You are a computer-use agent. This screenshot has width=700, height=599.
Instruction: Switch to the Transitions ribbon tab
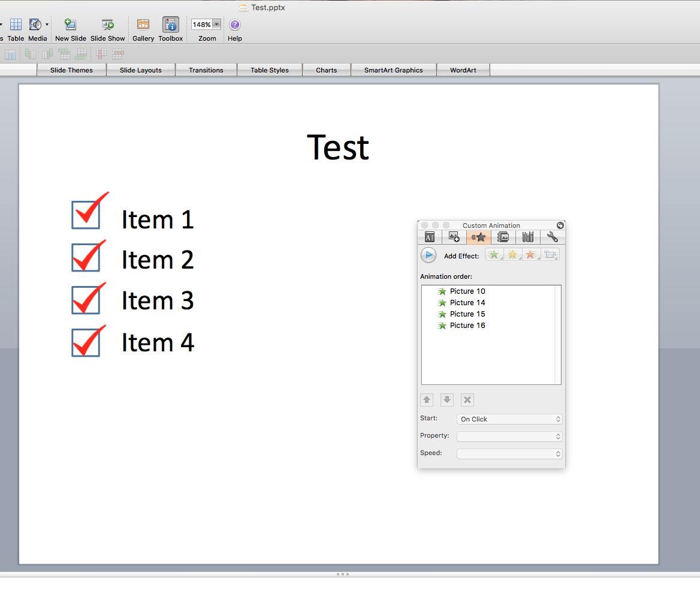coord(206,70)
